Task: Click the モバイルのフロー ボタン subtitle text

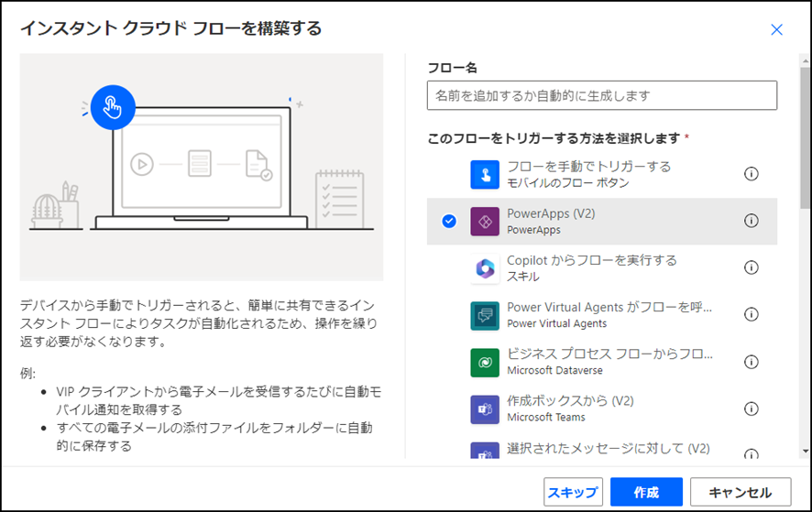Action: point(567,183)
